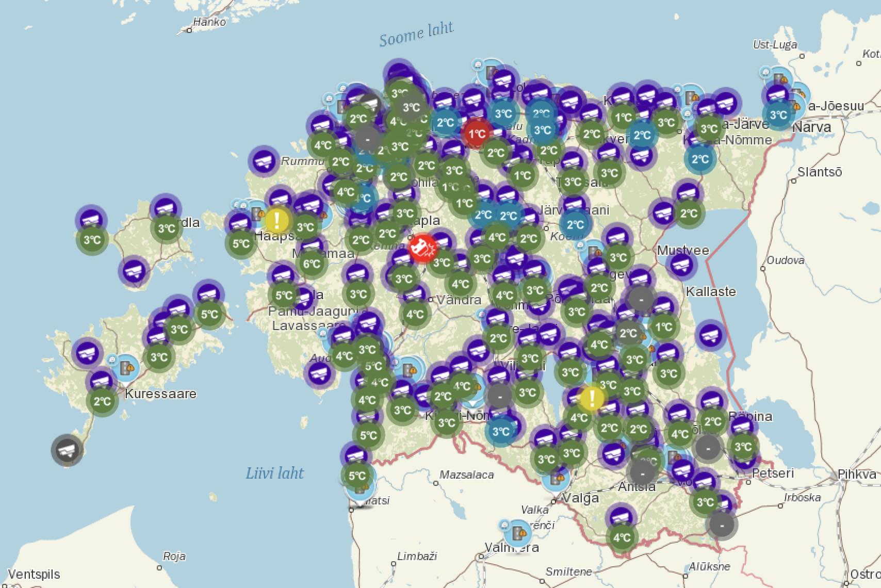The image size is (881, 588).
Task: Select the yellow warning marker near Haapsalu
Action: pos(277,220)
